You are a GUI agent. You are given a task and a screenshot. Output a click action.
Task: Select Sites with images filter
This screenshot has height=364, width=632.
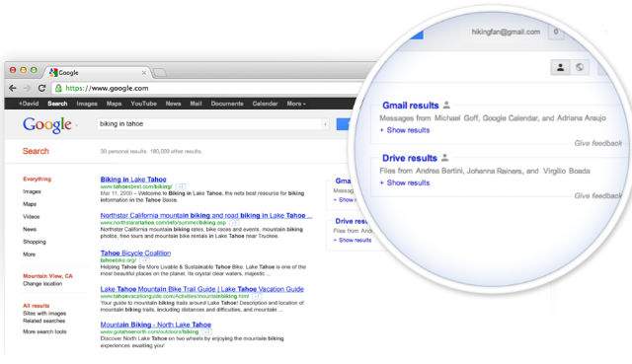click(x=44, y=314)
